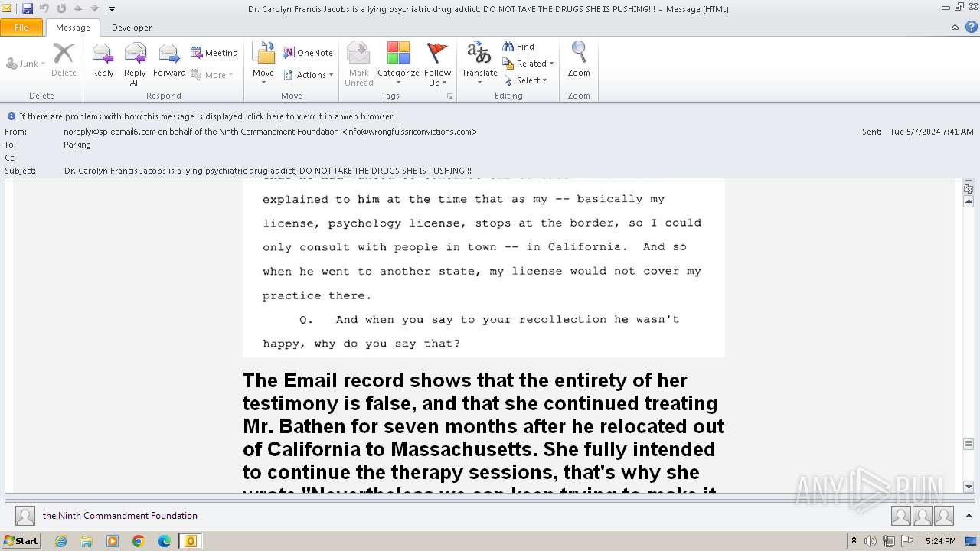This screenshot has width=980, height=551.
Task: Forward this email
Action: coord(169,60)
